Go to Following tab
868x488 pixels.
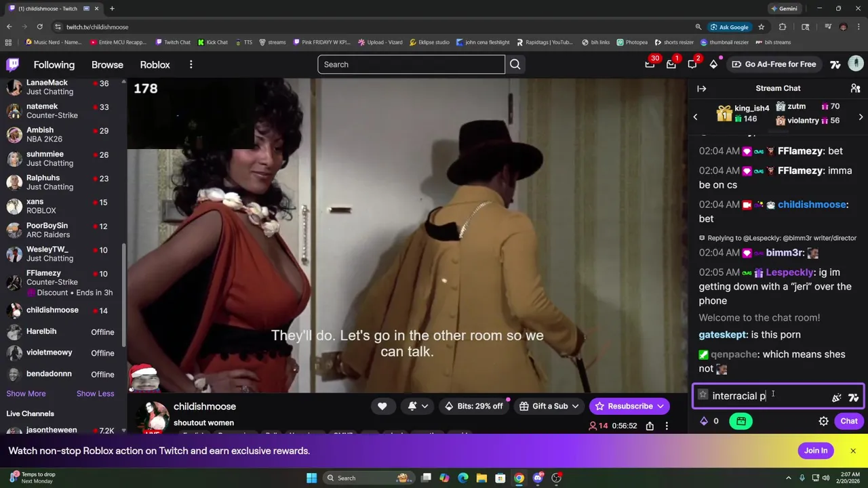coord(54,64)
